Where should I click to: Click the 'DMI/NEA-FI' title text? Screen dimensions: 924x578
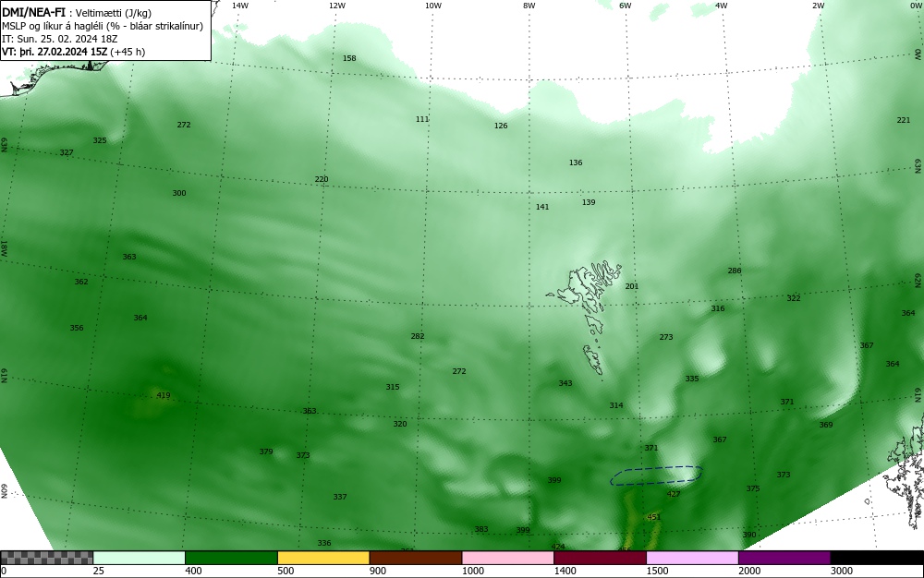(33, 12)
